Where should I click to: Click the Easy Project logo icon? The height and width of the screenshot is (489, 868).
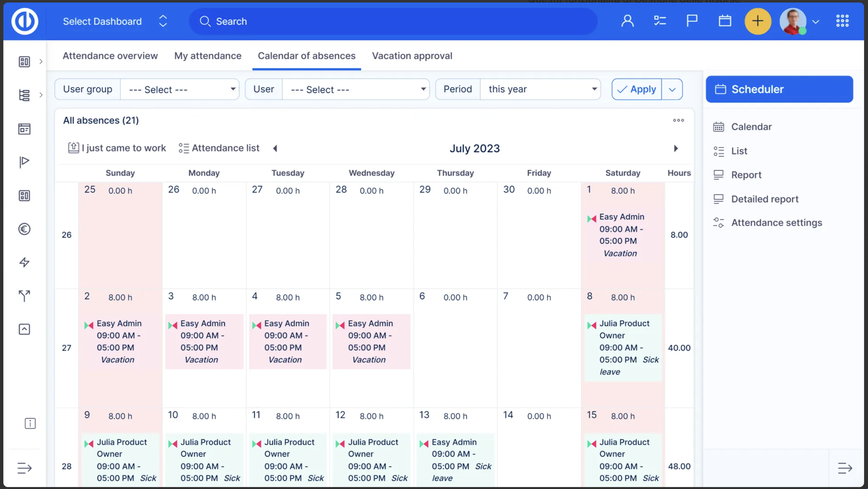[x=25, y=21]
